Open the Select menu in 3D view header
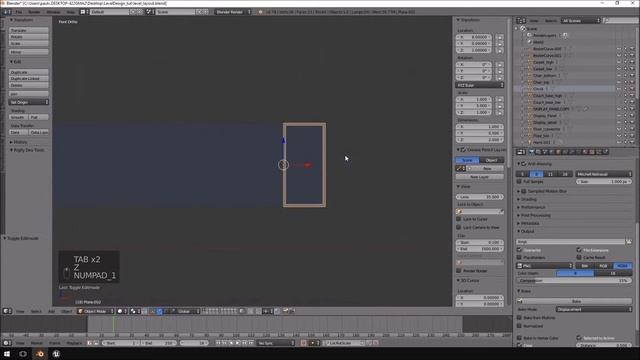Viewport: 640px width, 360px height. coord(36,311)
